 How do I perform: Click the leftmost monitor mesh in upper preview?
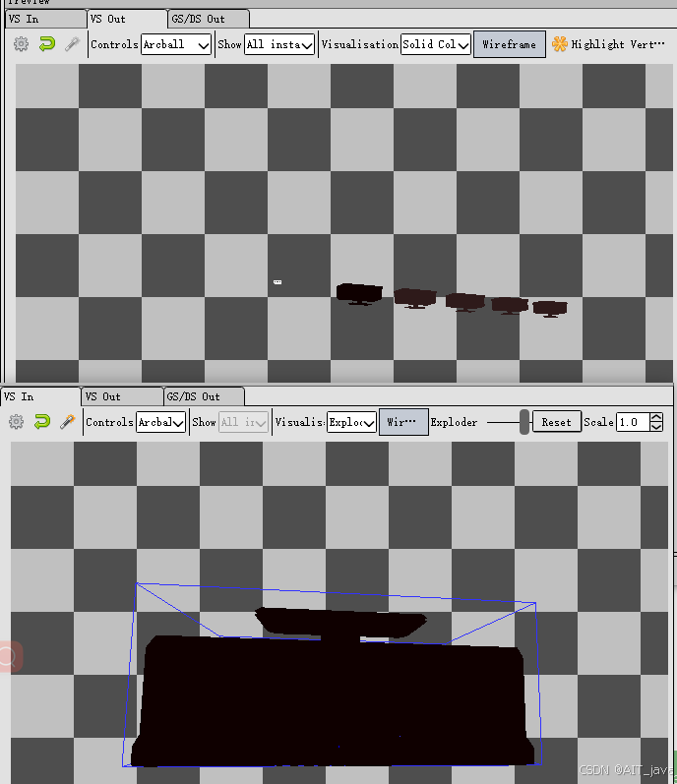click(359, 293)
